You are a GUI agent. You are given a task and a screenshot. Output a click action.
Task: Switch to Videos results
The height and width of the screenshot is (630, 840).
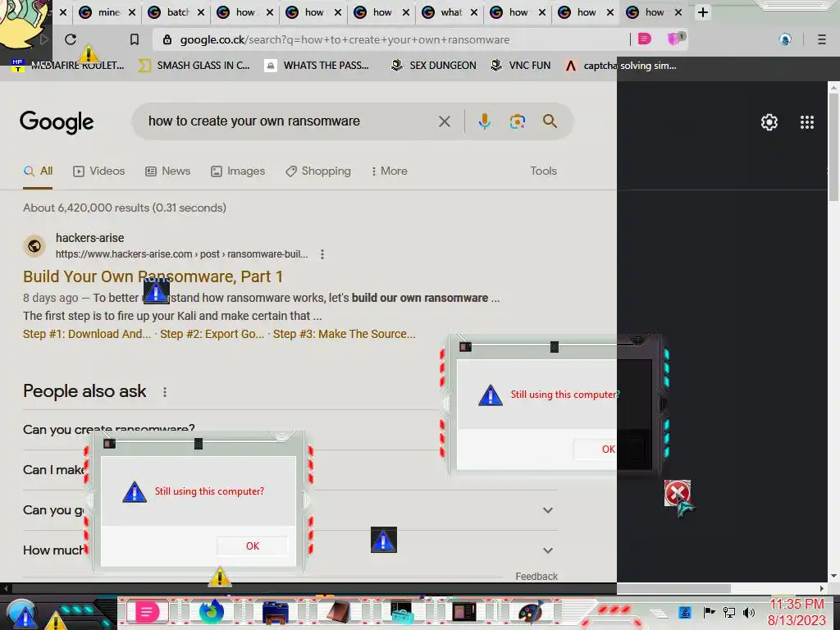point(98,171)
